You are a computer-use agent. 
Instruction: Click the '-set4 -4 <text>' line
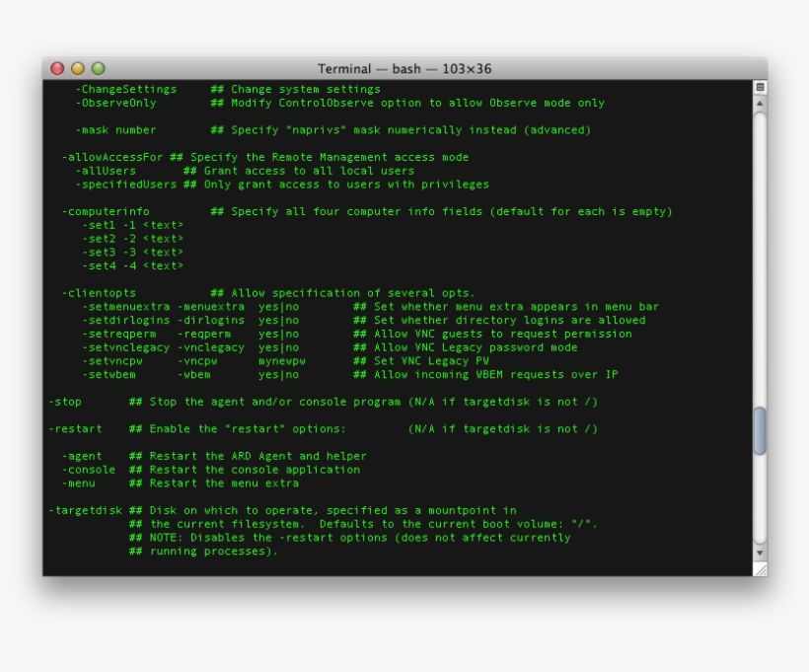click(132, 265)
